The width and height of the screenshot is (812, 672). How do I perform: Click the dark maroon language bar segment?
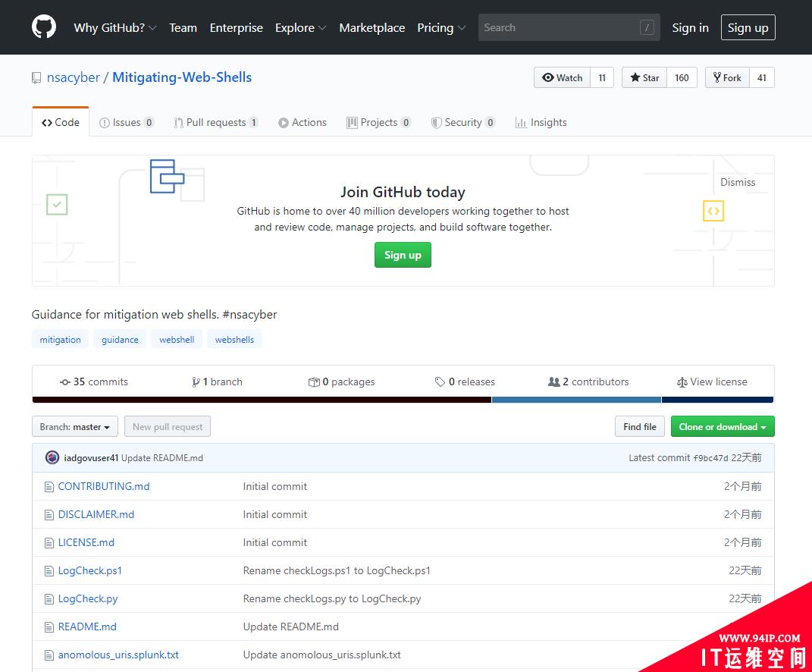click(262, 400)
